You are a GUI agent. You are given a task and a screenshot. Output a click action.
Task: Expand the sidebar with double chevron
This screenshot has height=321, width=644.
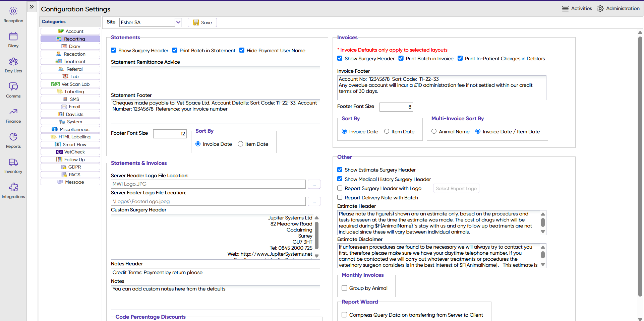(32, 7)
